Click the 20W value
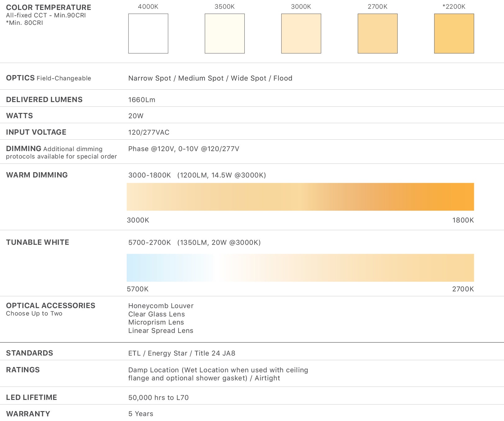The width and height of the screenshot is (504, 421). 136,116
